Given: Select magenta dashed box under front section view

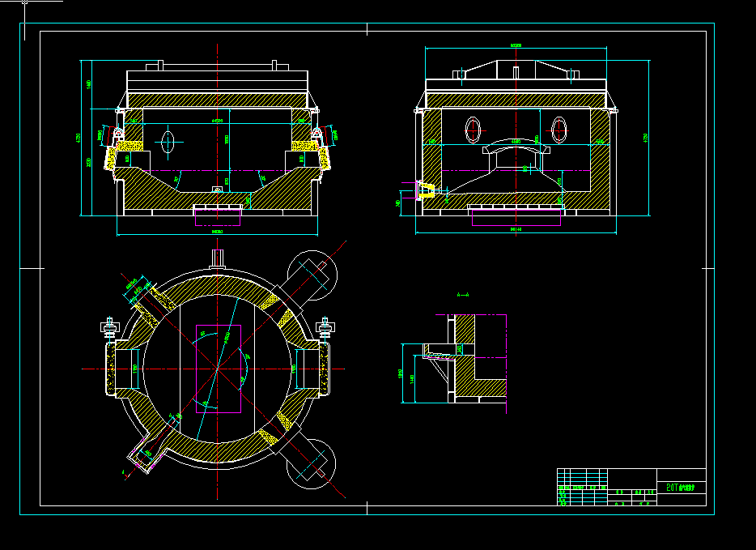Looking at the screenshot, I should tap(218, 217).
